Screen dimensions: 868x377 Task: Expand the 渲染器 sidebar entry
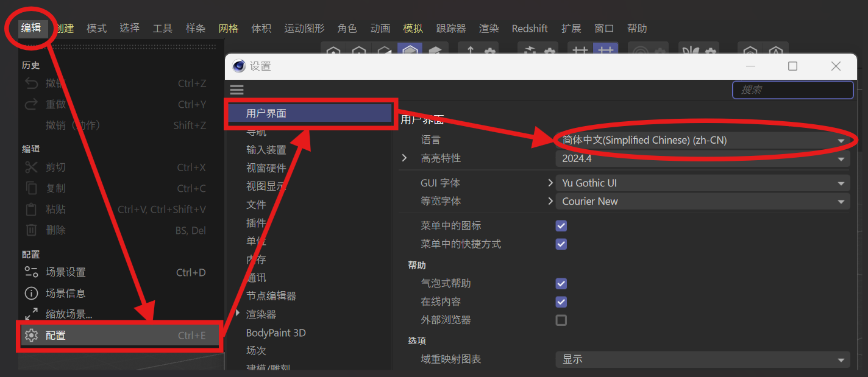tap(238, 314)
